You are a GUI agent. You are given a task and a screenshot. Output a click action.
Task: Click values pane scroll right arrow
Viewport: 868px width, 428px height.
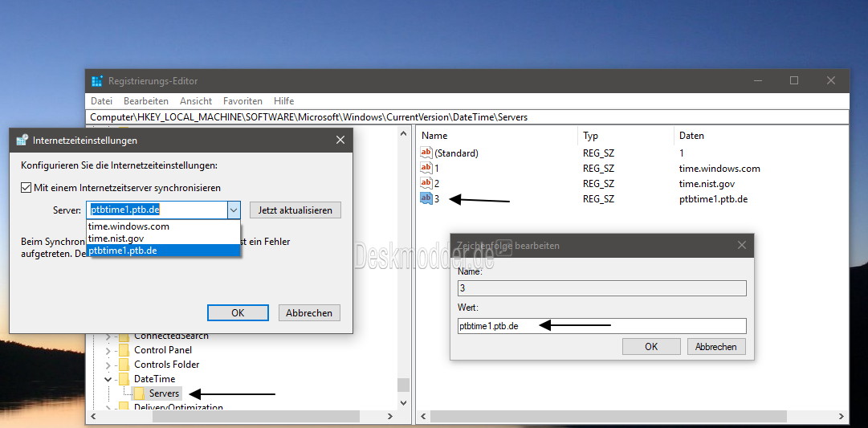[x=842, y=417]
